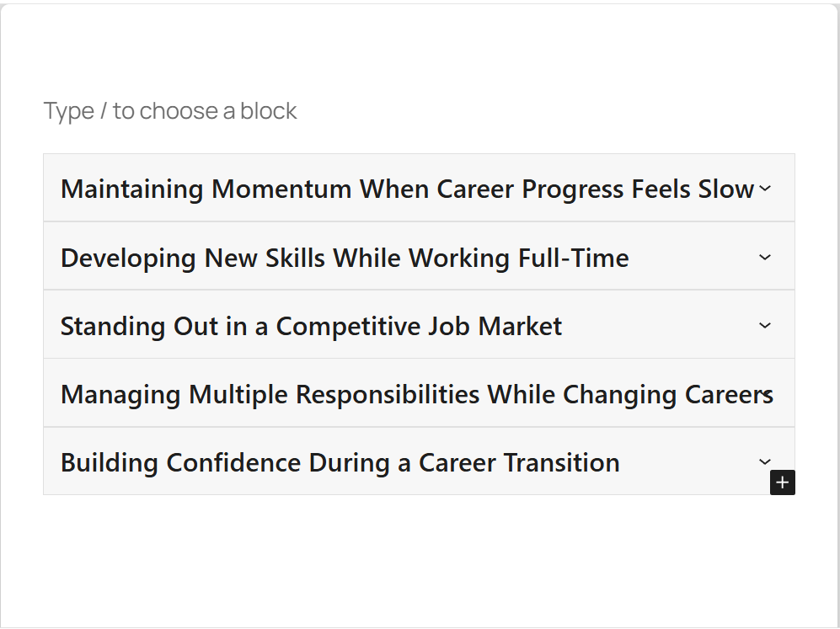Click the "Type / to choose a block" field
The height and width of the screenshot is (629, 840).
[x=170, y=111]
